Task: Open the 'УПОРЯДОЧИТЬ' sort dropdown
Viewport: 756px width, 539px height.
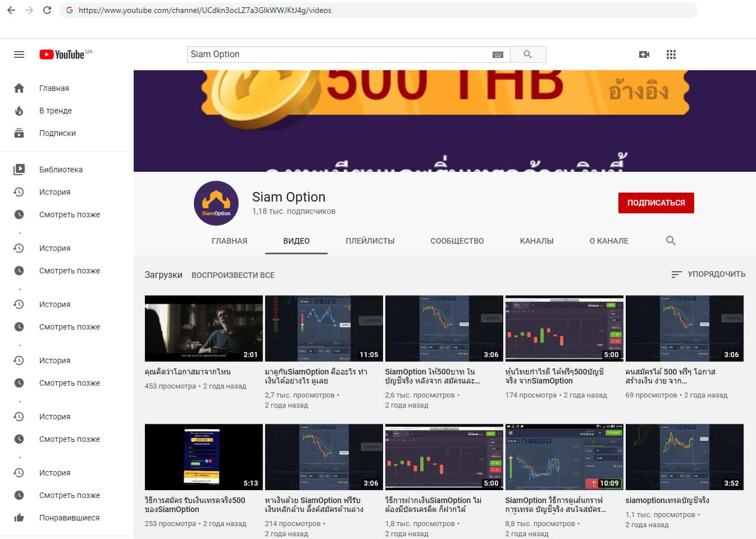Action: point(708,274)
